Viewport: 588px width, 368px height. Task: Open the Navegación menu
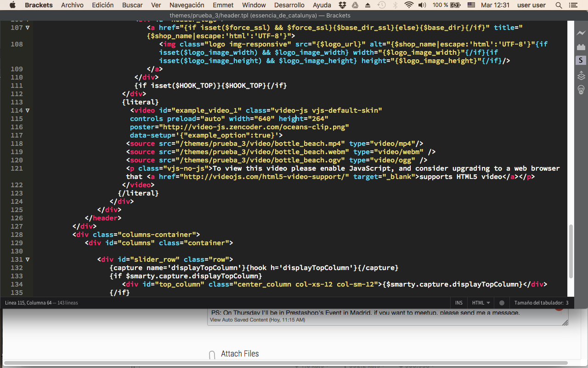pyautogui.click(x=187, y=5)
